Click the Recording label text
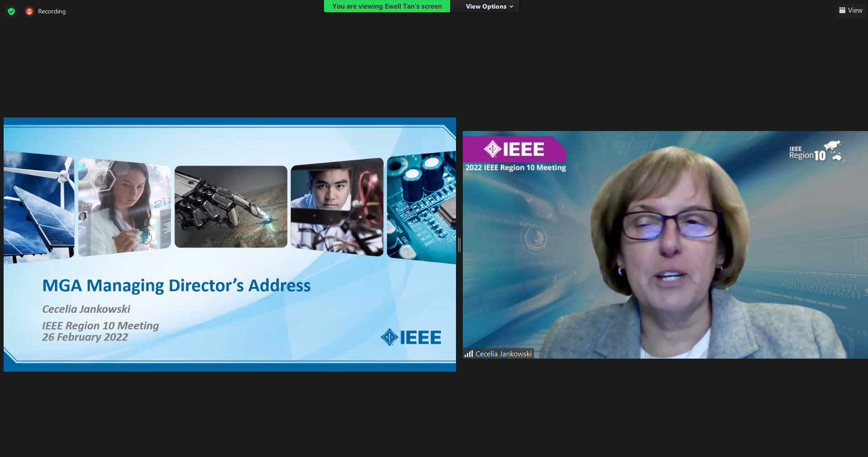The width and height of the screenshot is (868, 457). pyautogui.click(x=52, y=11)
